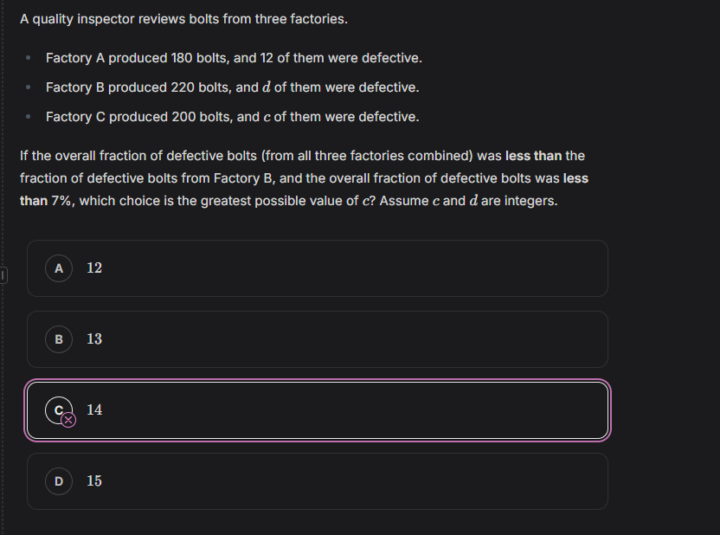The image size is (720, 535).
Task: Click the Factory C produced 200 bolts line
Action: pos(232,117)
